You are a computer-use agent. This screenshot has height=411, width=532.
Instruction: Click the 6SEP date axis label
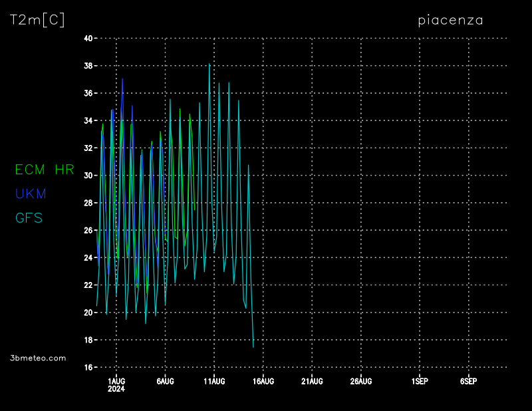468,381
